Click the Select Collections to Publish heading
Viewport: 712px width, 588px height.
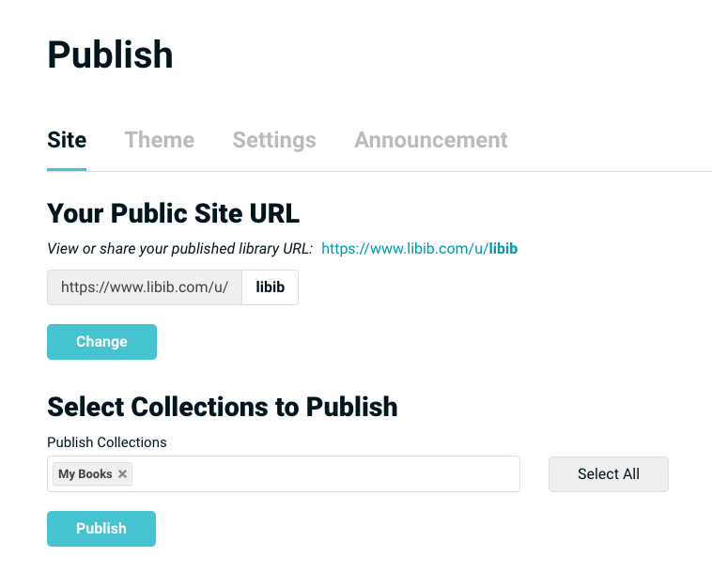click(222, 407)
